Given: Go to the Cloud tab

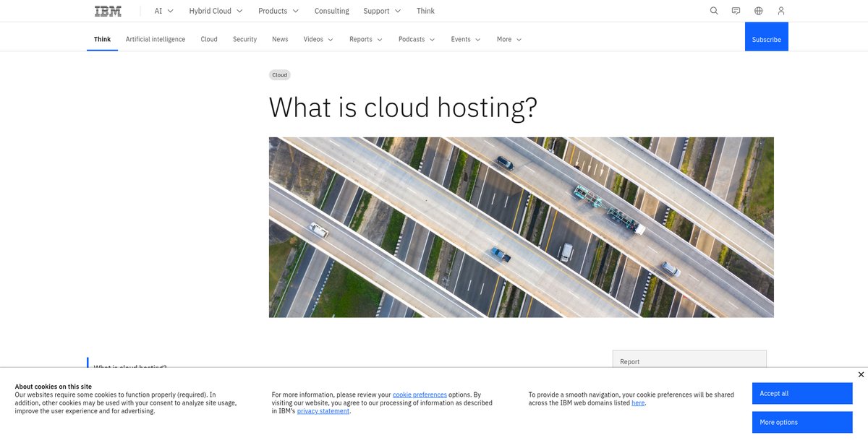Looking at the screenshot, I should pyautogui.click(x=209, y=39).
